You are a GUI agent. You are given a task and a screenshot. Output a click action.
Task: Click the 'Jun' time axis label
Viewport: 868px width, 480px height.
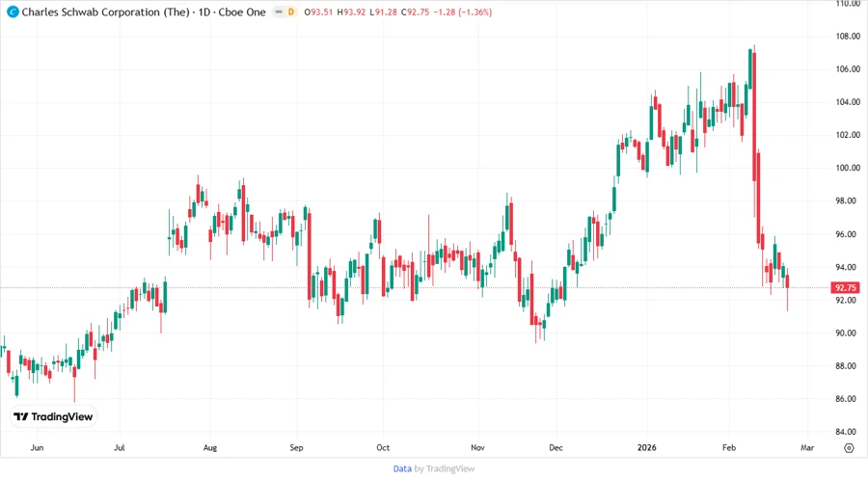[37, 447]
